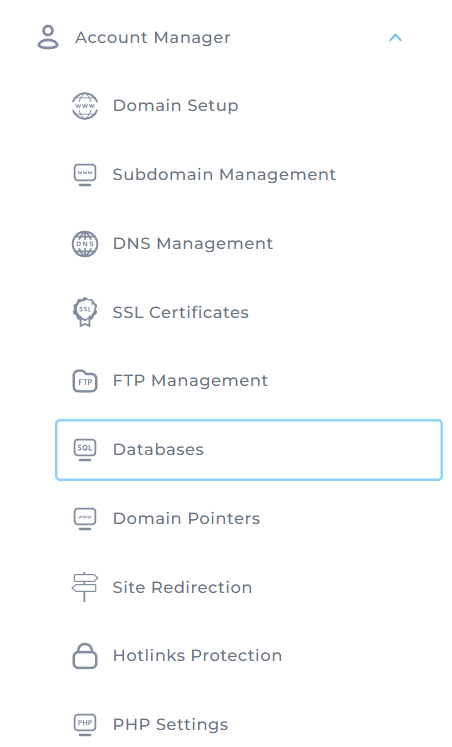
Task: Go to DNS Management
Action: 192,243
